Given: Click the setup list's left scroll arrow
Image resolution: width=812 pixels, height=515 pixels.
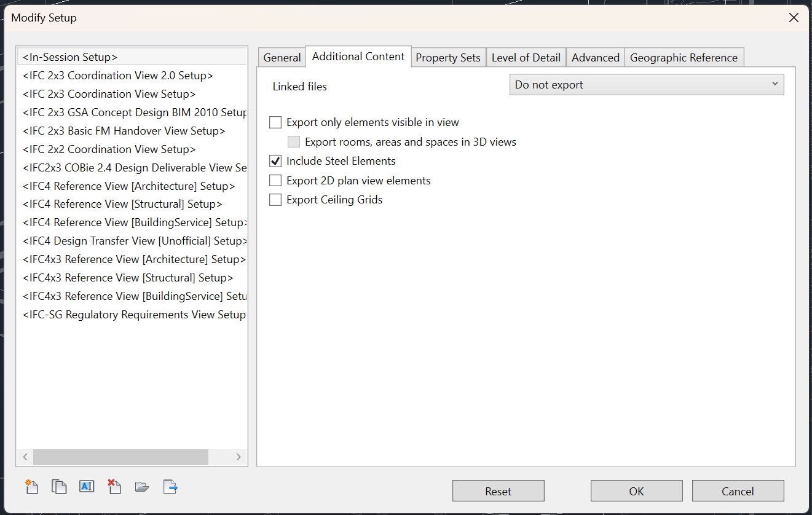Looking at the screenshot, I should (x=25, y=457).
